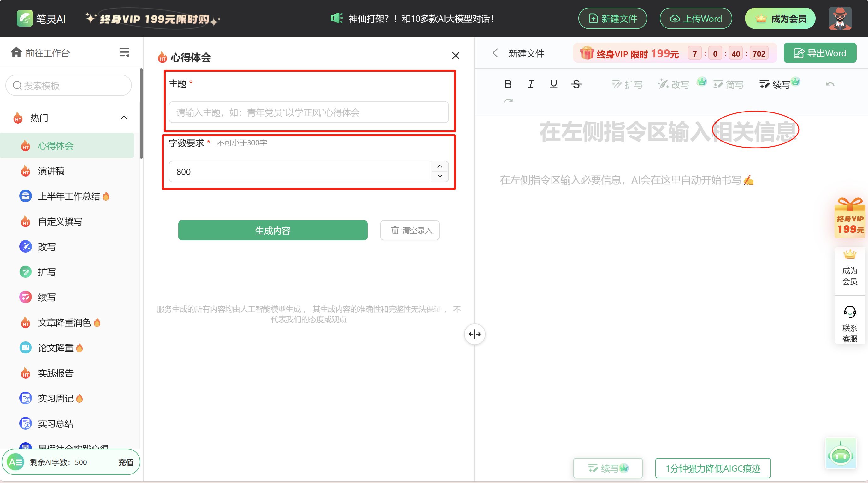Image resolution: width=868 pixels, height=483 pixels.
Task: Collapse the 热门 category chevron
Action: [124, 118]
